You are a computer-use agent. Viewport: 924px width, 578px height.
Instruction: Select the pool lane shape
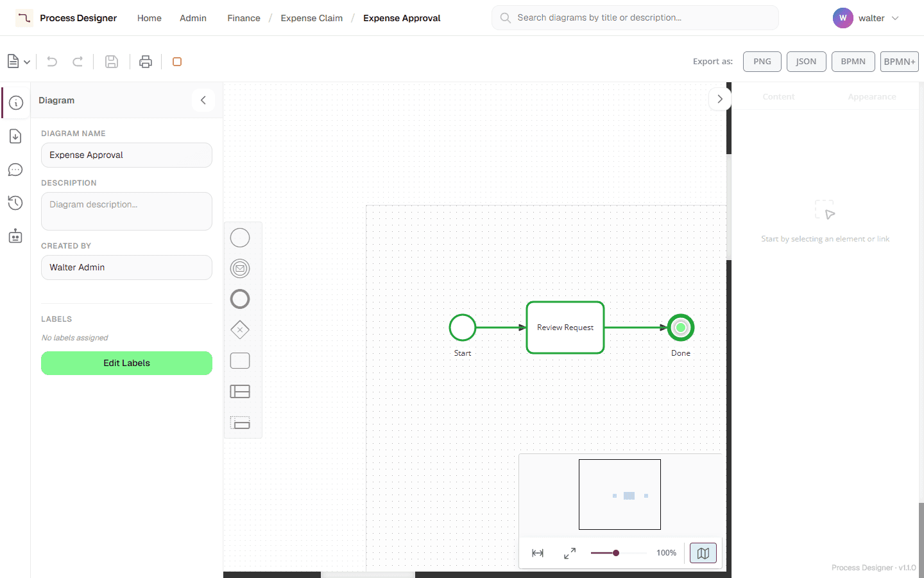tap(240, 392)
